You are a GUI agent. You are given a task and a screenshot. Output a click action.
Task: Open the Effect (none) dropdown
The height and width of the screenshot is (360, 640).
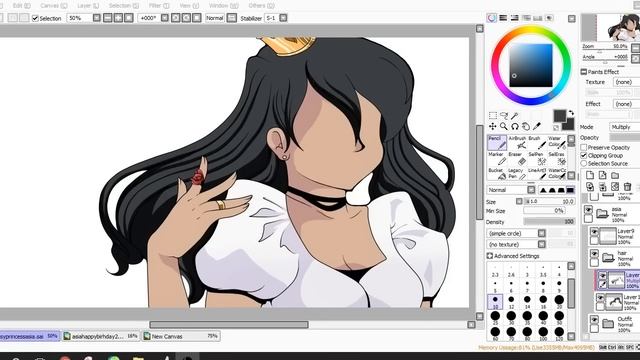click(x=626, y=104)
